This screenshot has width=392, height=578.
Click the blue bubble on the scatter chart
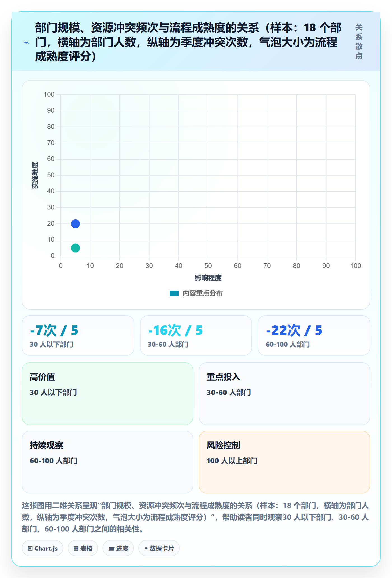point(75,224)
